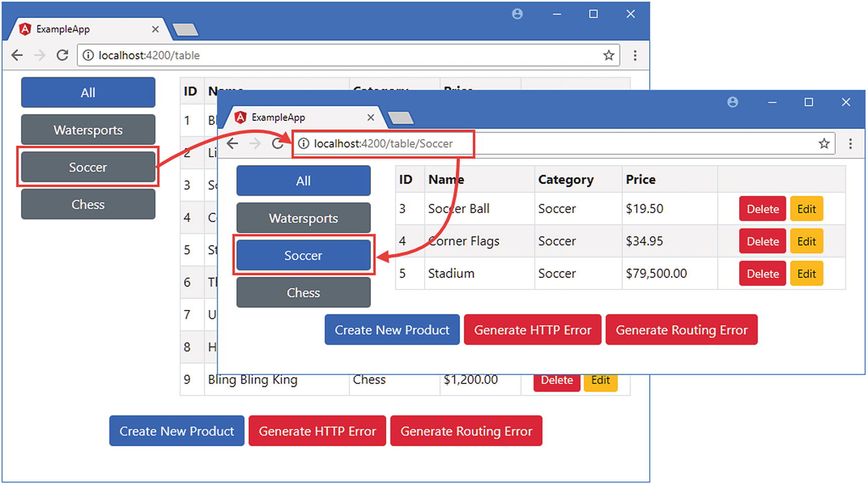Show All products in the front window
This screenshot has width=868, height=485.
click(x=303, y=181)
